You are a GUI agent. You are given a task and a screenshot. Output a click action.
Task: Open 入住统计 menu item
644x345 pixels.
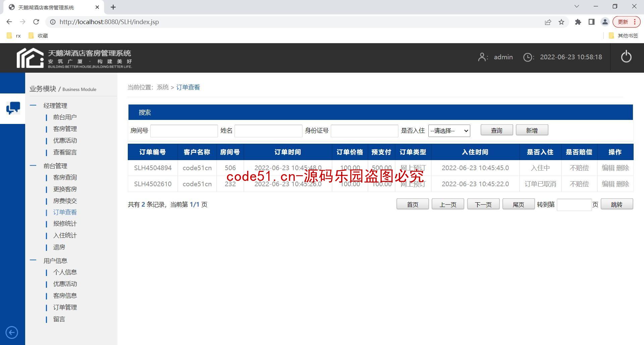[65, 235]
